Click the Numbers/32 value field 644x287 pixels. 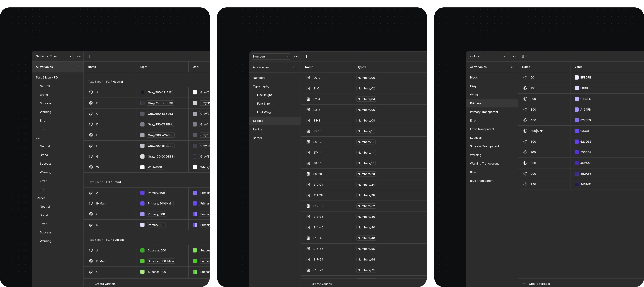(x=366, y=206)
